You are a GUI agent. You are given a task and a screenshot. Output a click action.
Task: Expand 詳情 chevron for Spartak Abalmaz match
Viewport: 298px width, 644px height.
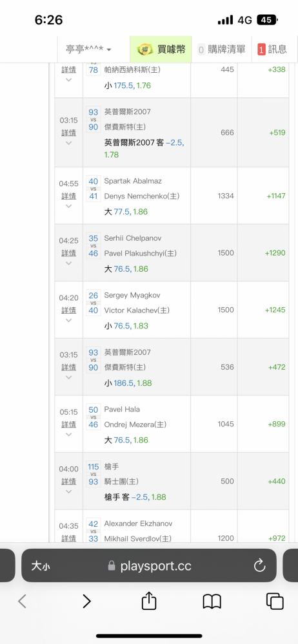pyautogui.click(x=69, y=206)
